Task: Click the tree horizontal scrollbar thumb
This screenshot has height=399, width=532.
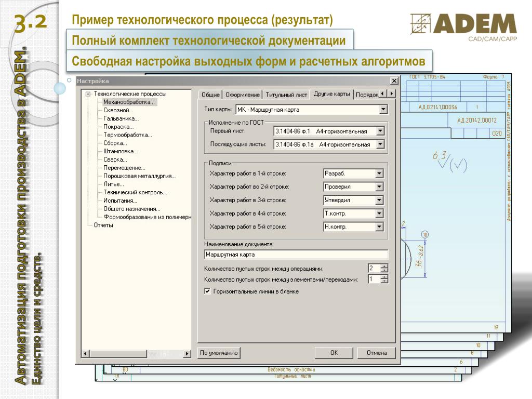Action: [x=118, y=353]
